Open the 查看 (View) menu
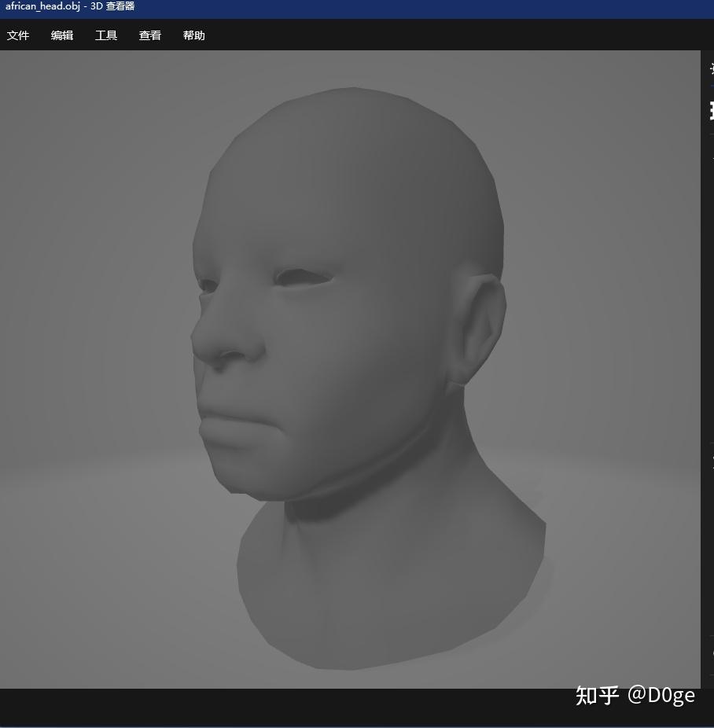714x728 pixels. pos(149,35)
